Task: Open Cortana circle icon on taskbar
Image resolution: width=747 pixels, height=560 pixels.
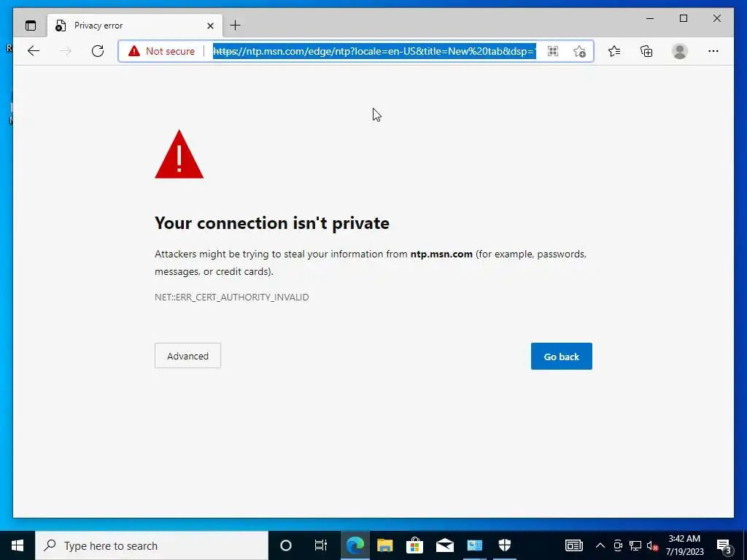Action: pyautogui.click(x=286, y=545)
